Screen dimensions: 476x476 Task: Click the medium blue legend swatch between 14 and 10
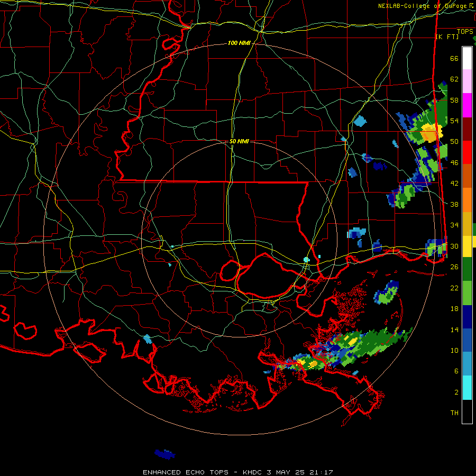[467, 340]
